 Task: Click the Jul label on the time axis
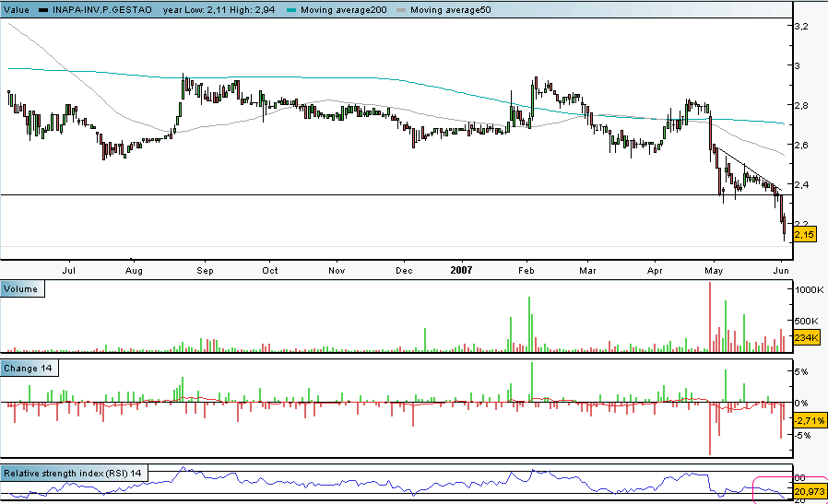(68, 270)
